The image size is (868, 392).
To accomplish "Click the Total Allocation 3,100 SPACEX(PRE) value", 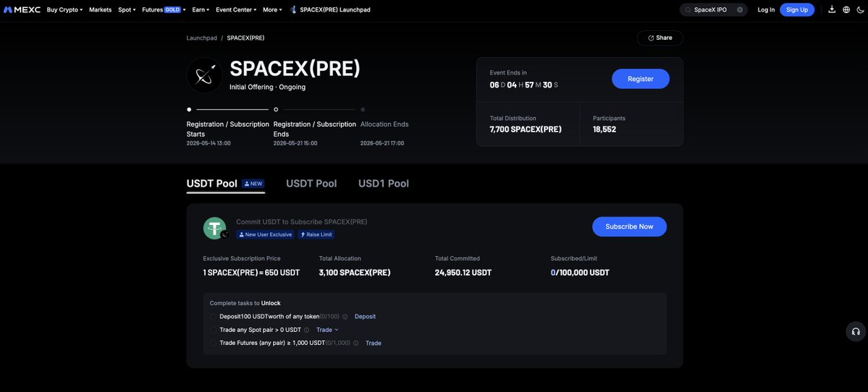I will tap(355, 273).
